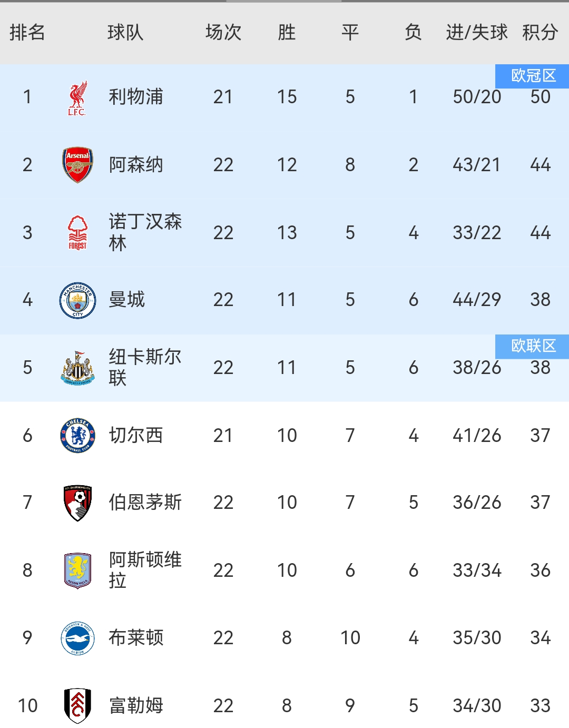Tap the Aston Villa badge
This screenshot has width=569, height=728.
tap(77, 570)
